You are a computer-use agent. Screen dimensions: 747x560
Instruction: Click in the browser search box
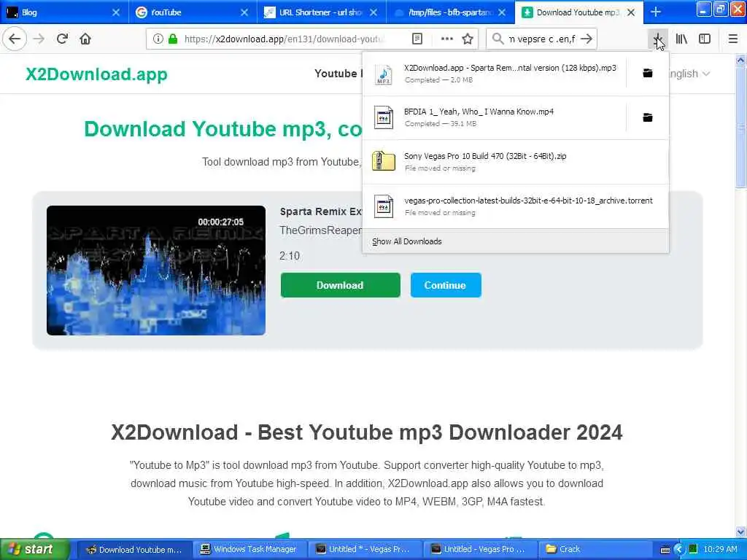tap(542, 39)
